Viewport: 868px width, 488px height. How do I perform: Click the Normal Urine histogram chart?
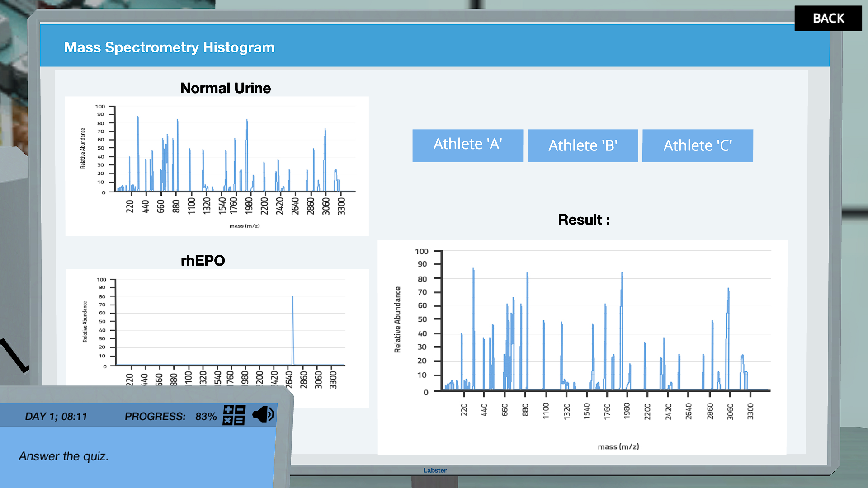[217, 166]
